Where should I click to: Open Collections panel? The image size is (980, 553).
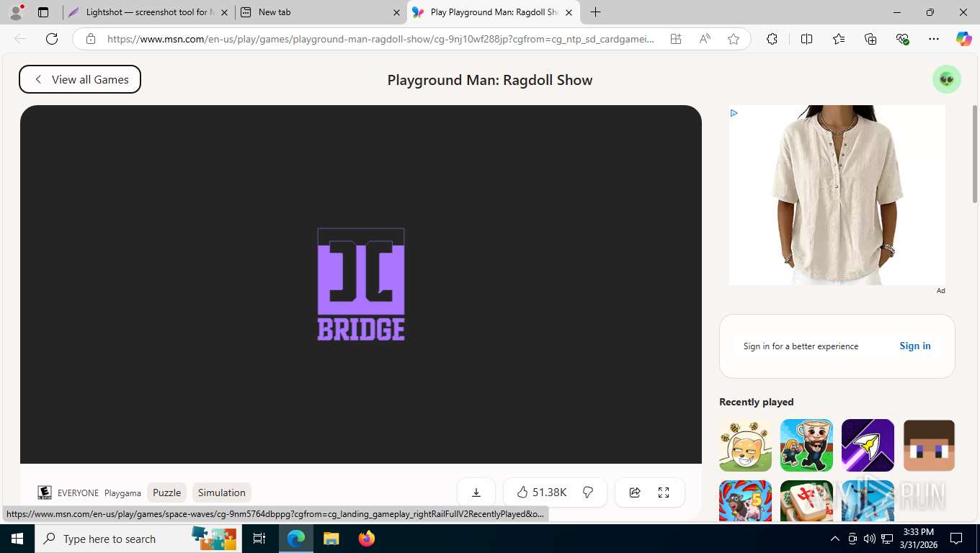click(870, 39)
